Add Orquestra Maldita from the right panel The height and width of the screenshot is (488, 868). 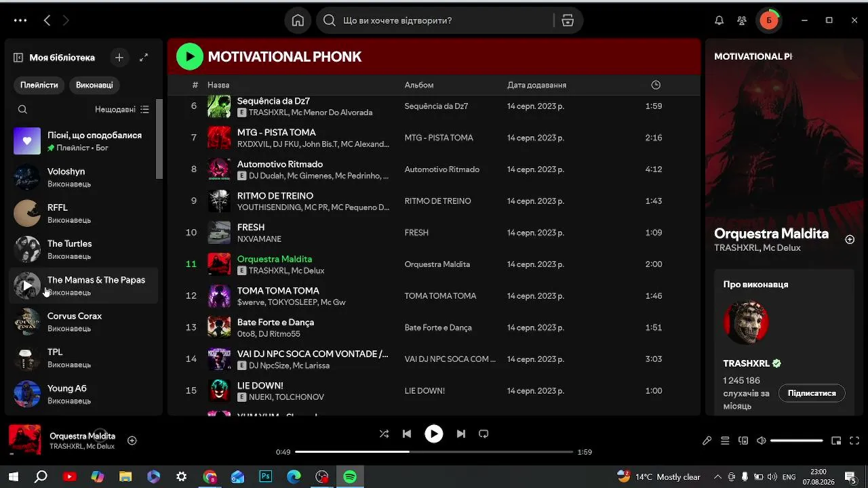pos(850,239)
